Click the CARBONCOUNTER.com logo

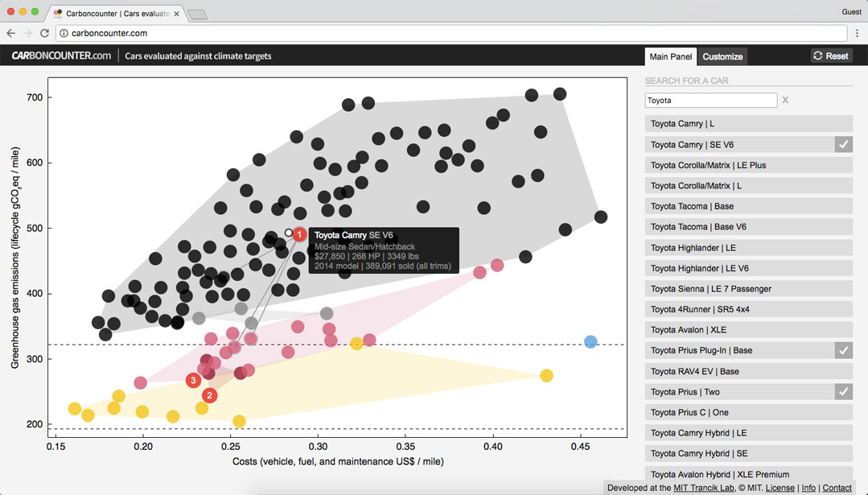[61, 56]
